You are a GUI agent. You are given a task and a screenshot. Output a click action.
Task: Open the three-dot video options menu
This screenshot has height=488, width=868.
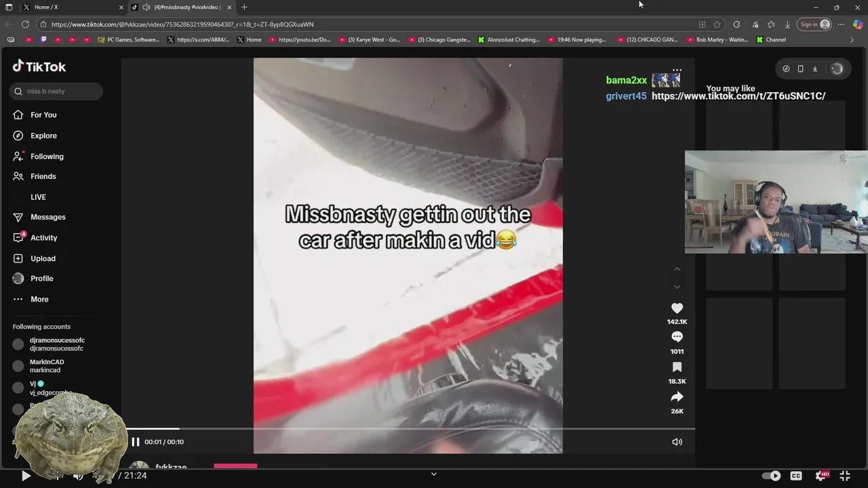tap(677, 70)
